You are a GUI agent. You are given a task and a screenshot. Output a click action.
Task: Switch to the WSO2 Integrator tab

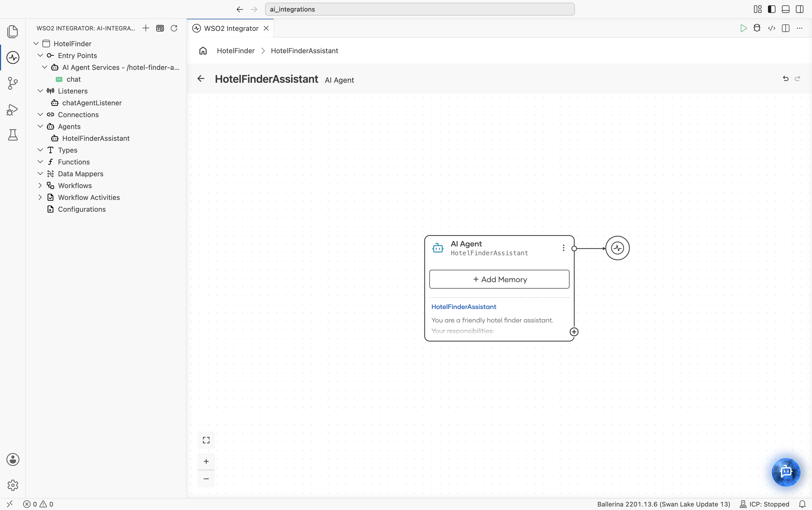pos(231,28)
